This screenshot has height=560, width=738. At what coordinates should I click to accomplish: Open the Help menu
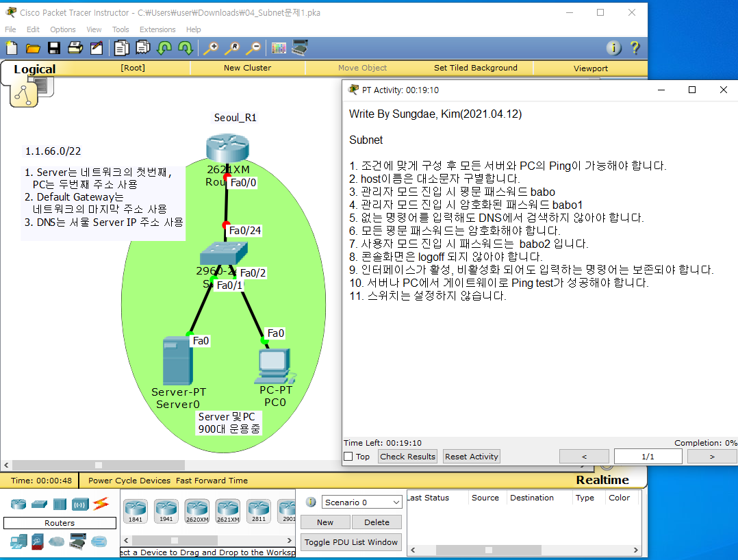coord(193,29)
